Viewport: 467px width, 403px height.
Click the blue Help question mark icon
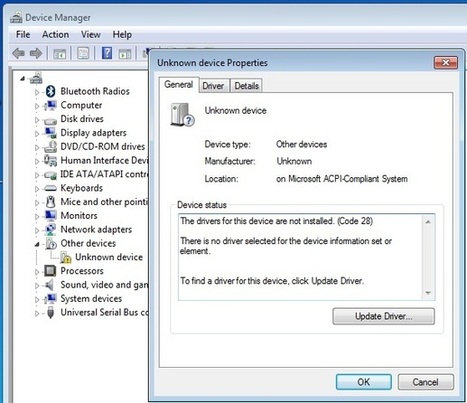(x=107, y=53)
